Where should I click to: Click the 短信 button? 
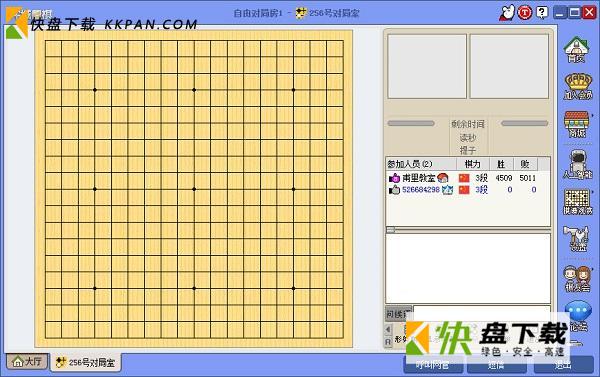point(496,366)
